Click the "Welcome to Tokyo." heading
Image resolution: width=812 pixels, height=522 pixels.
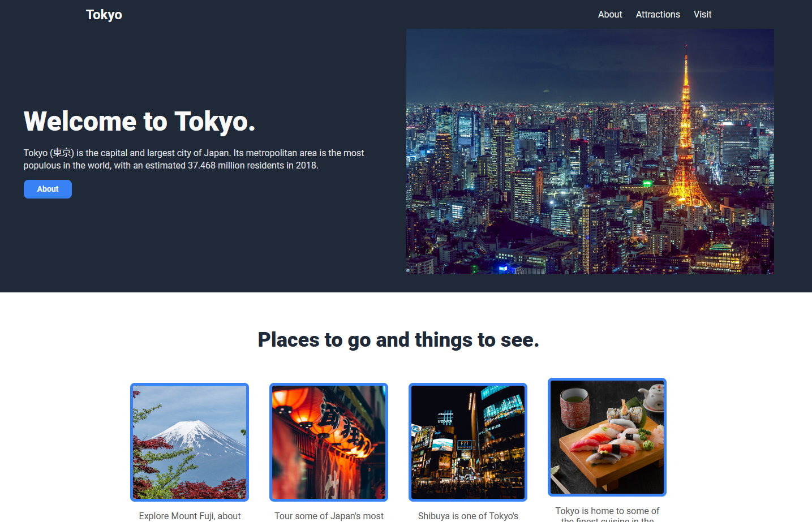click(139, 122)
